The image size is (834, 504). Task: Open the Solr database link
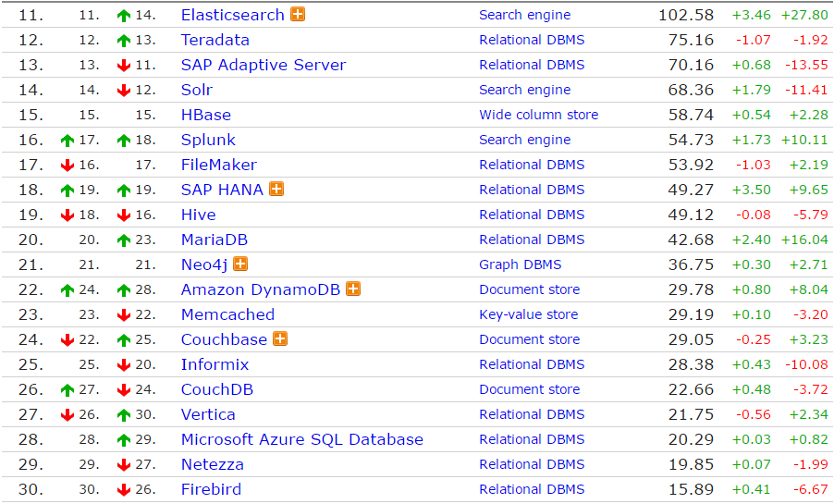click(197, 90)
